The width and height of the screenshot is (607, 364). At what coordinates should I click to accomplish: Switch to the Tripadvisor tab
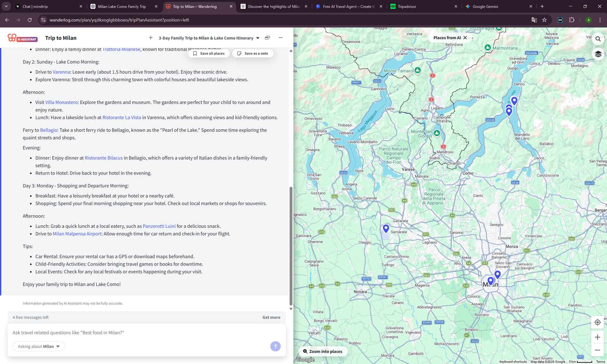click(x=407, y=6)
